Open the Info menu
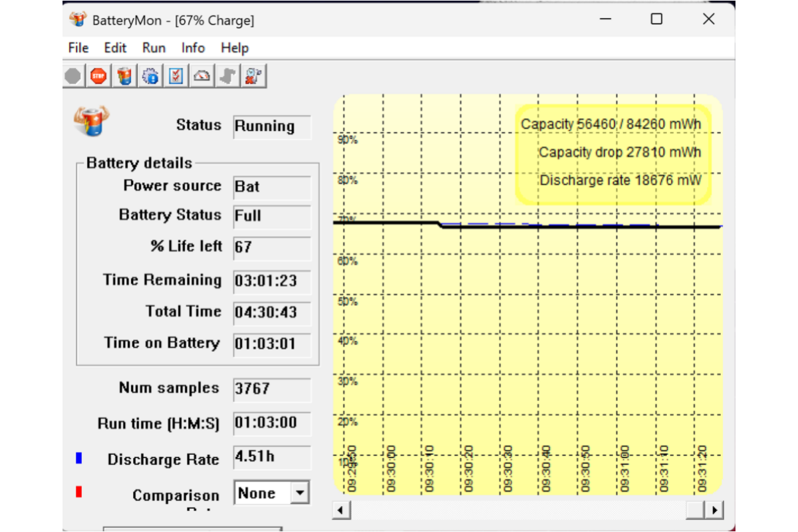The height and width of the screenshot is (532, 798). 193,48
